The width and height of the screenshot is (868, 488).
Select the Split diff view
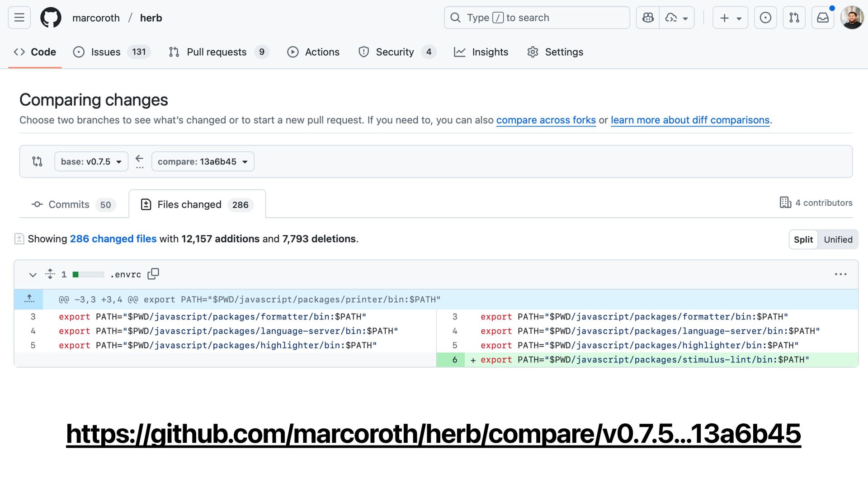[803, 239]
